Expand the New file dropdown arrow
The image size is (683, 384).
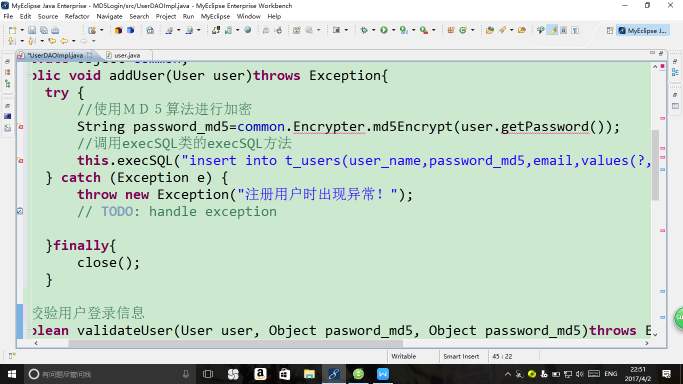tap(22, 30)
